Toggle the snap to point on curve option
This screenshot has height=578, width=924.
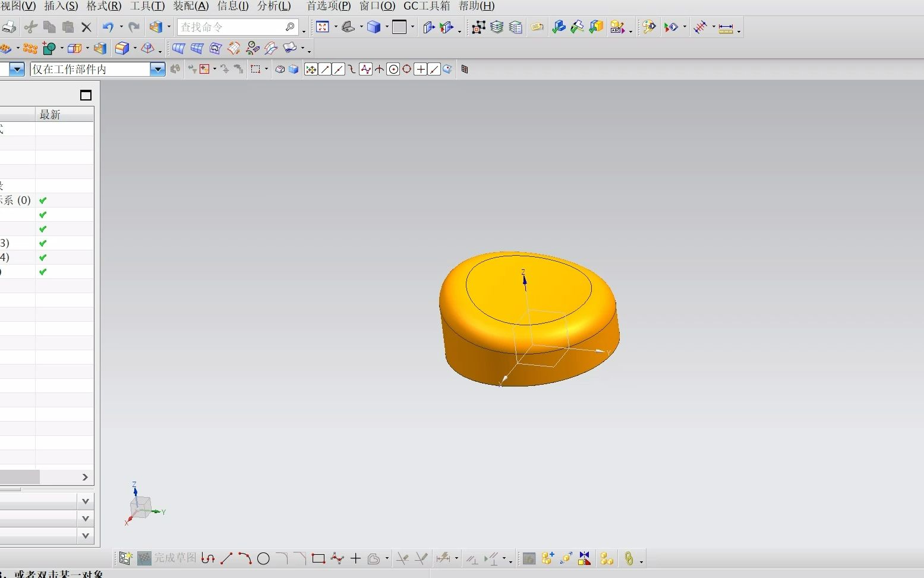click(x=434, y=69)
